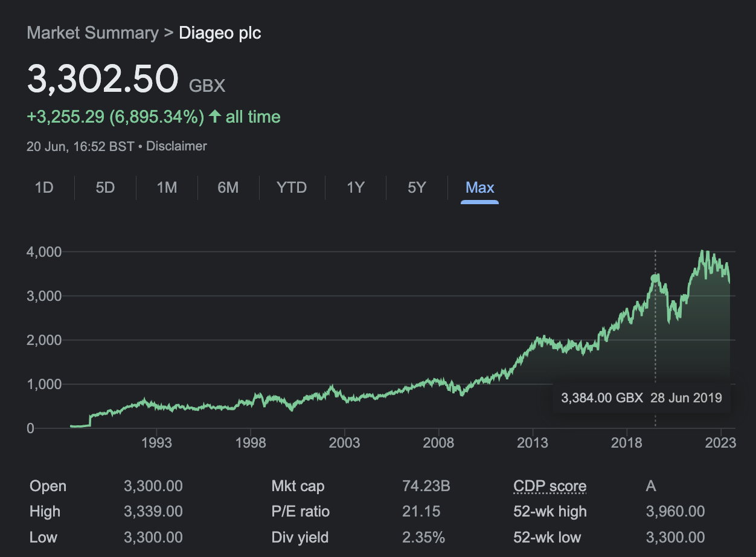The width and height of the screenshot is (756, 557).
Task: Choose the 1M chart range
Action: click(167, 187)
